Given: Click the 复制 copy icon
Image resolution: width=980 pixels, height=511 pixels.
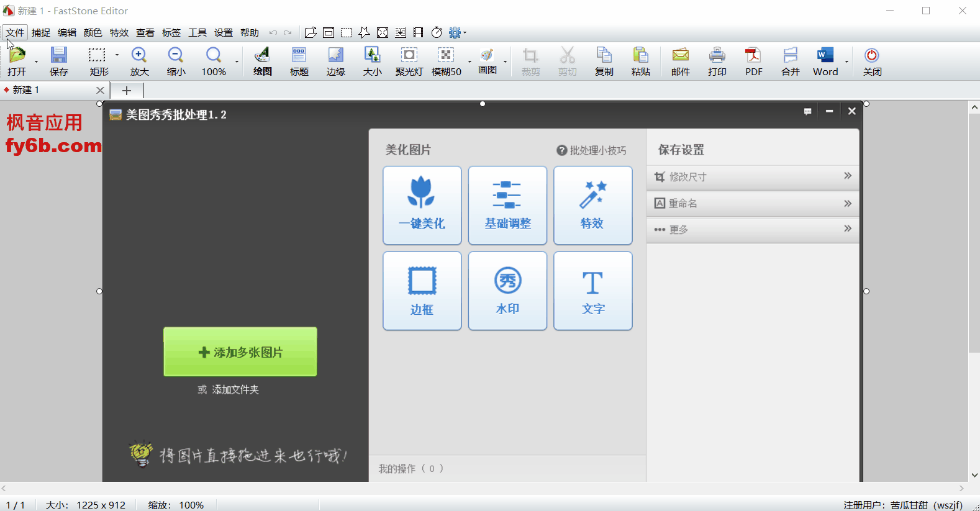Looking at the screenshot, I should click(604, 61).
